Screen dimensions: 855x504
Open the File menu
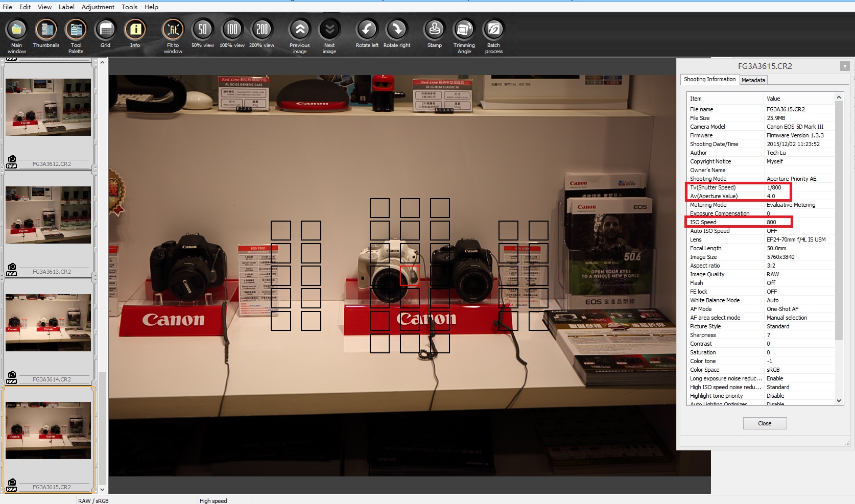tap(7, 7)
